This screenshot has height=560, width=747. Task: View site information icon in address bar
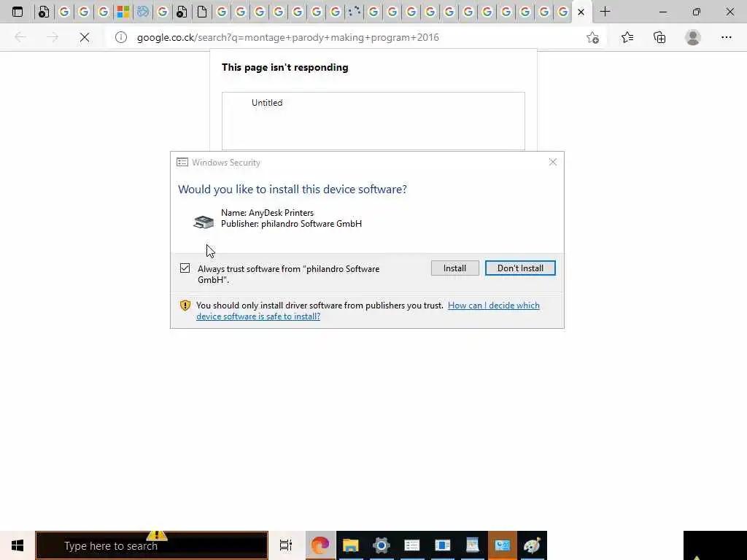(121, 37)
